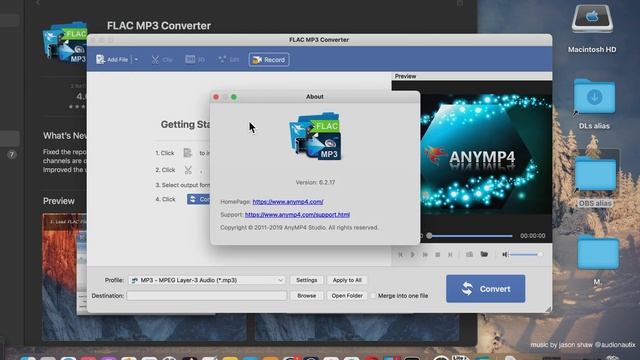Click the Preview panel label in converter

click(x=405, y=76)
